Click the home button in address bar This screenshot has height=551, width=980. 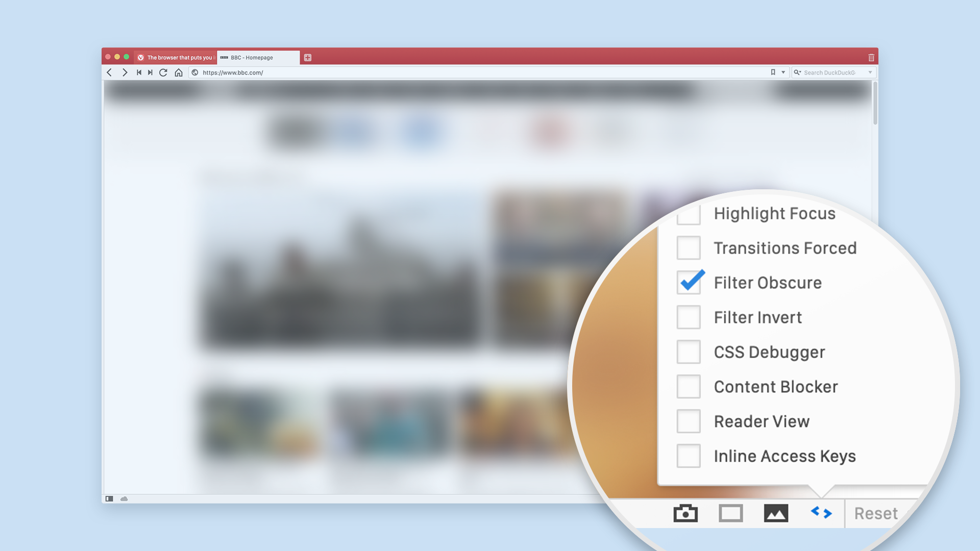178,72
